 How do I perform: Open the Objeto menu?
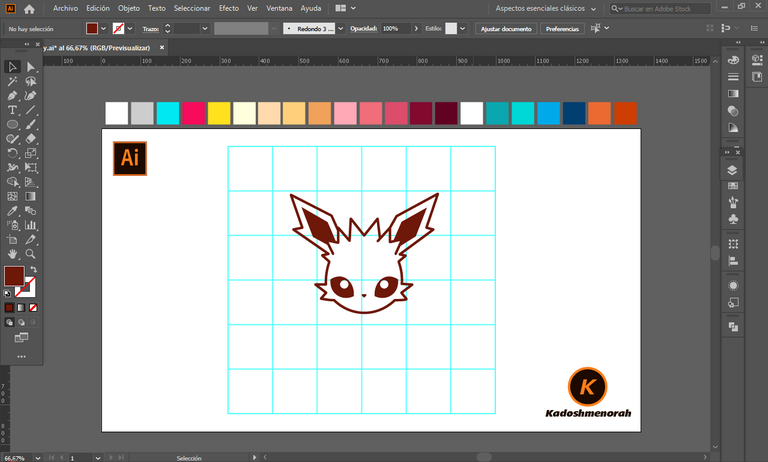point(129,8)
